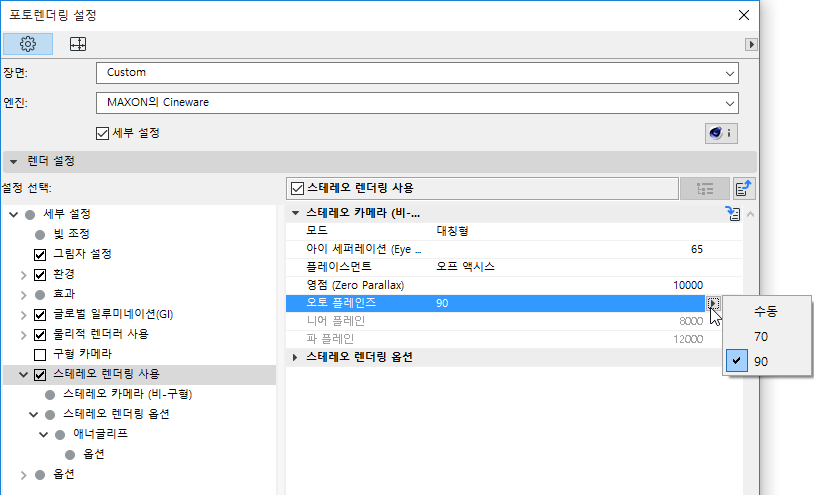Expand the 물리적 렌더러 사용 node

23,335
